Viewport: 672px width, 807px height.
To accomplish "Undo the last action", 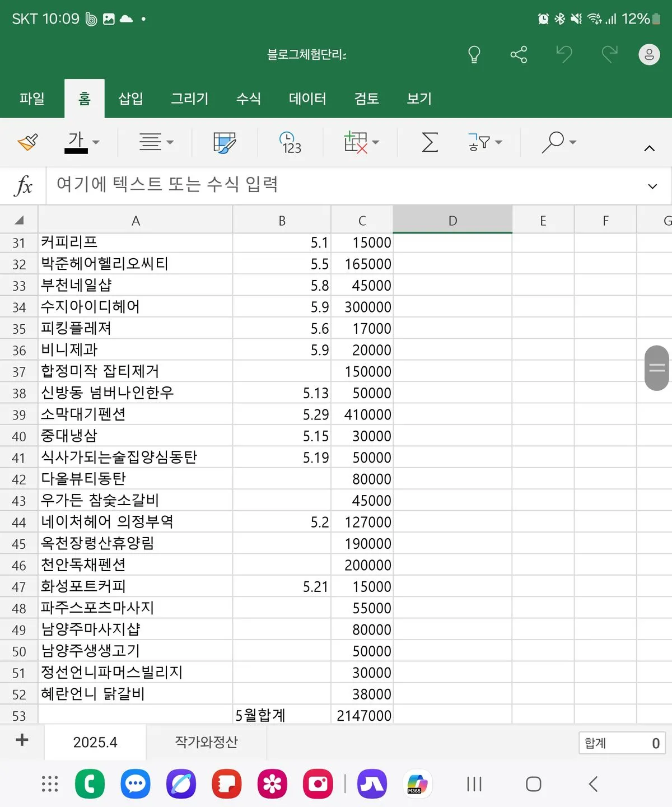I will pyautogui.click(x=564, y=54).
